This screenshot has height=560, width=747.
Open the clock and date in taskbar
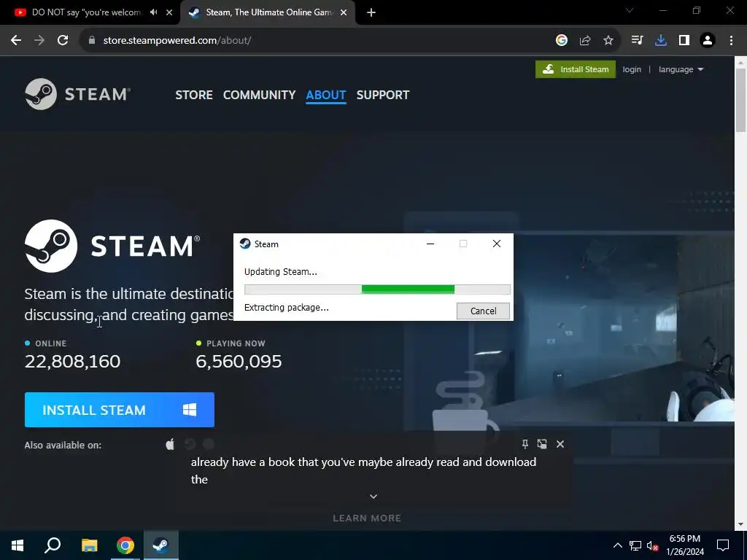click(x=685, y=545)
